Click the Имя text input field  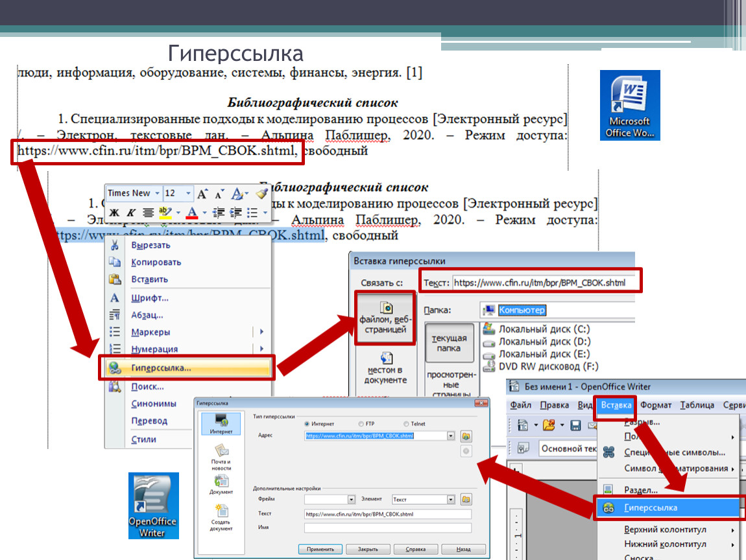pos(387,528)
